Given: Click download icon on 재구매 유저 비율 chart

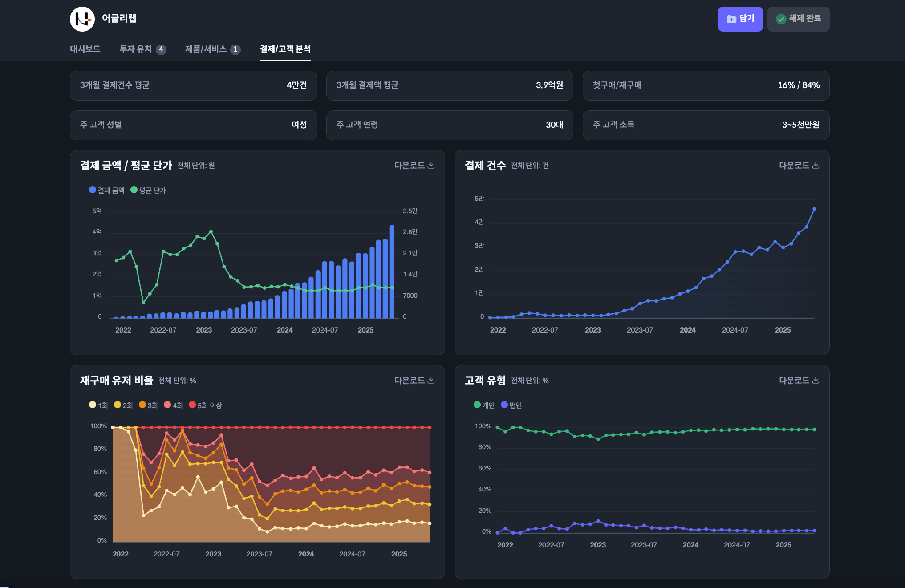Looking at the screenshot, I should (x=431, y=380).
